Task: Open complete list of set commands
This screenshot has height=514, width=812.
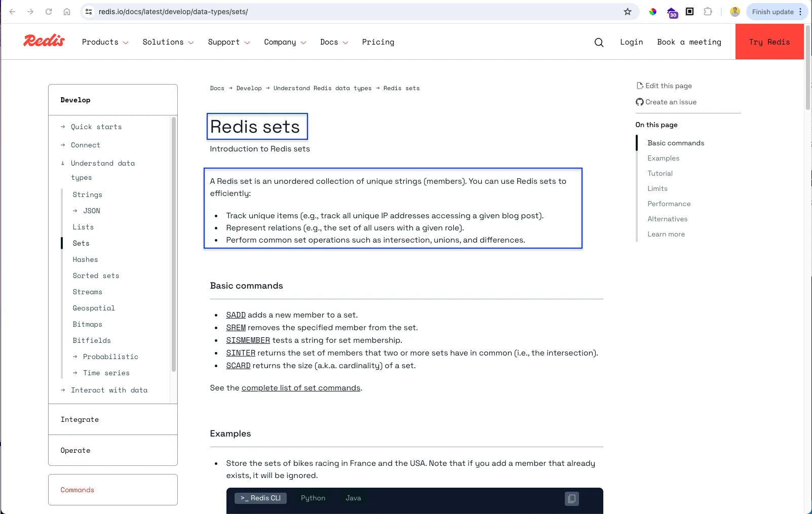Action: pos(301,388)
